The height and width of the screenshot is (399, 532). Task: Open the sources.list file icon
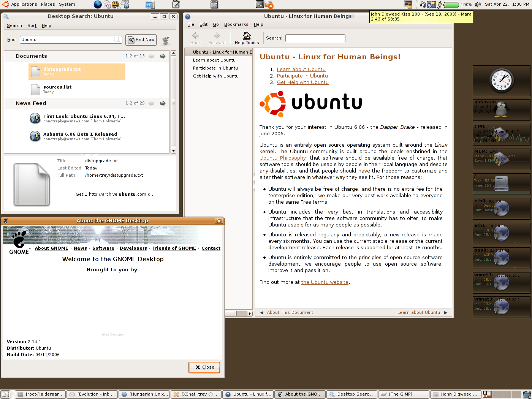click(36, 89)
